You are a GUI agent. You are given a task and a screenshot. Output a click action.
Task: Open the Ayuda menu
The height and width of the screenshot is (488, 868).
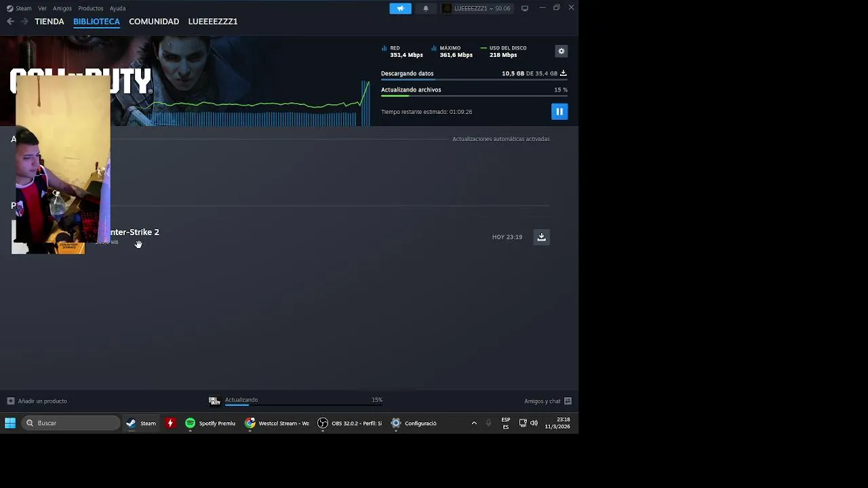coord(117,8)
